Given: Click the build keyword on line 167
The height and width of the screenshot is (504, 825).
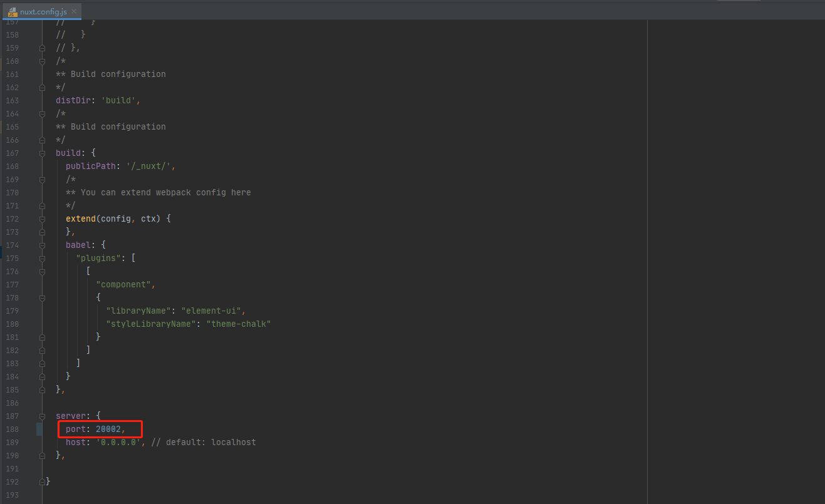Looking at the screenshot, I should click(68, 153).
